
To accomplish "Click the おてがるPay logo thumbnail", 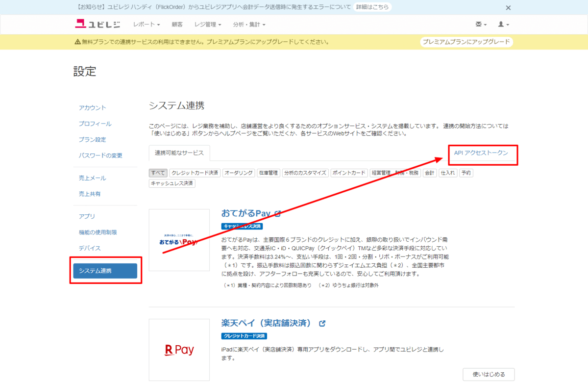I will (179, 240).
